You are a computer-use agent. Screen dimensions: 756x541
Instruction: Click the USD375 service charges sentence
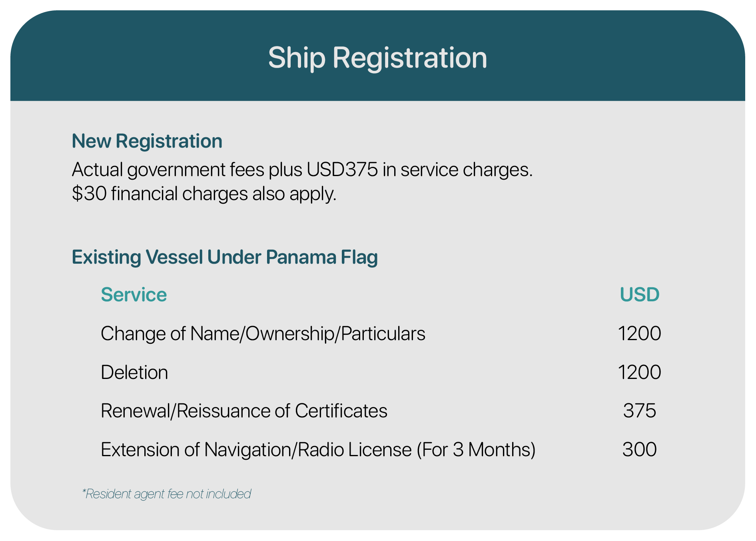click(x=302, y=170)
